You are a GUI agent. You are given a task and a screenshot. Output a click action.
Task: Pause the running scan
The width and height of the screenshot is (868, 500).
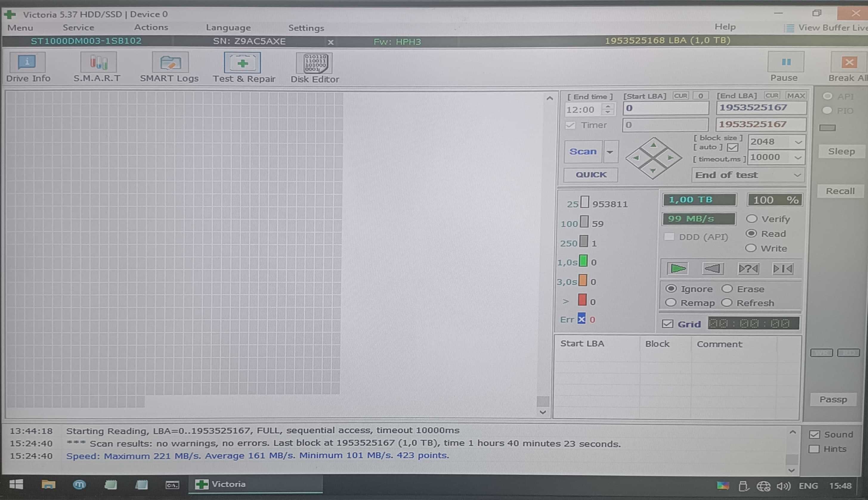pos(786,62)
